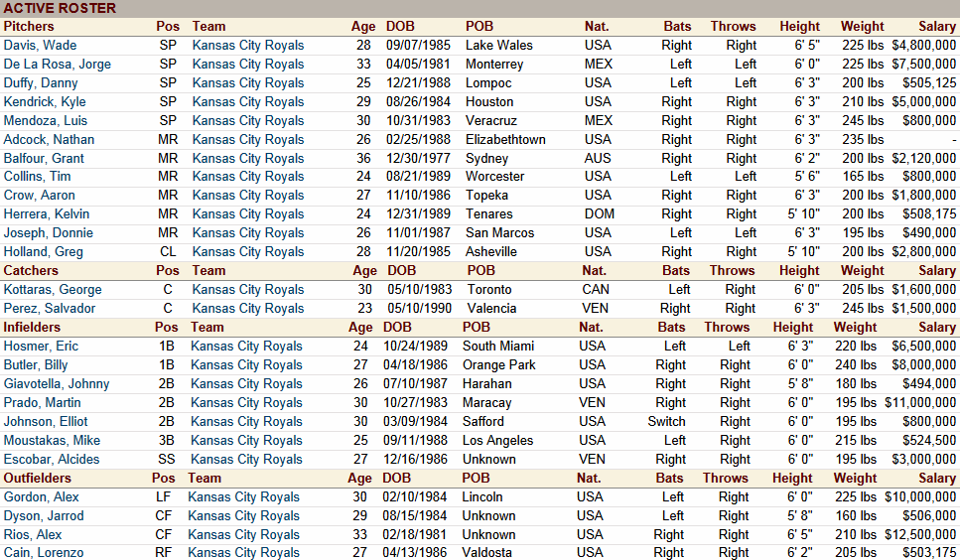Select closer Holland, Greg link
This screenshot has width=960, height=560.
pos(44,252)
